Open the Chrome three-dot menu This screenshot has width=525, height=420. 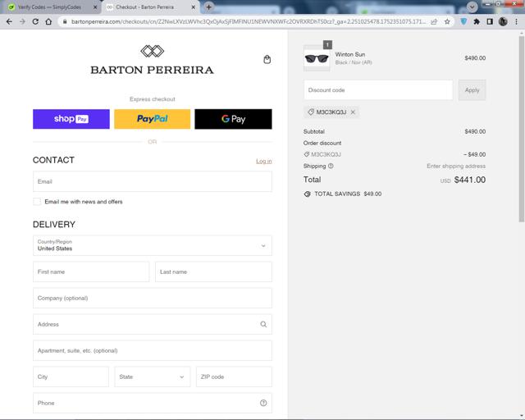pos(517,22)
